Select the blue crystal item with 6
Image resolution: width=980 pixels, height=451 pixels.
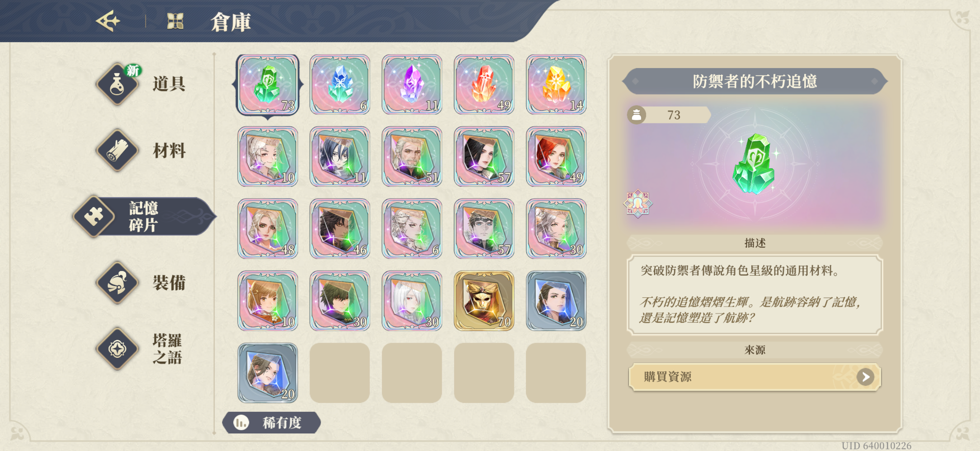pyautogui.click(x=340, y=85)
